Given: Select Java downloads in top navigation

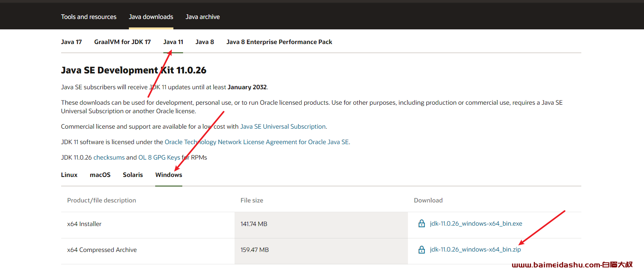Looking at the screenshot, I should (151, 17).
